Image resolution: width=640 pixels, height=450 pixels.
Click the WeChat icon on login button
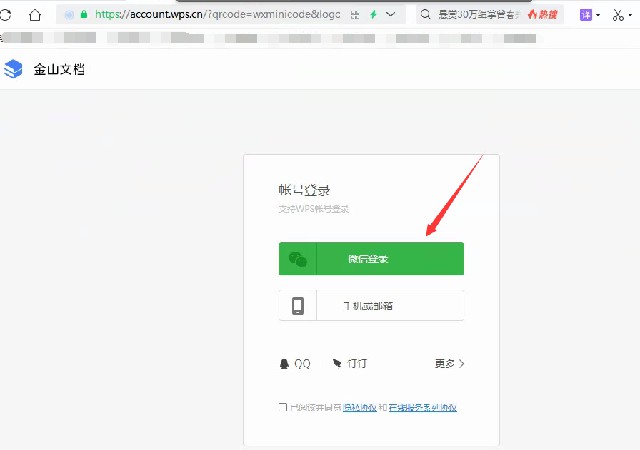click(298, 259)
